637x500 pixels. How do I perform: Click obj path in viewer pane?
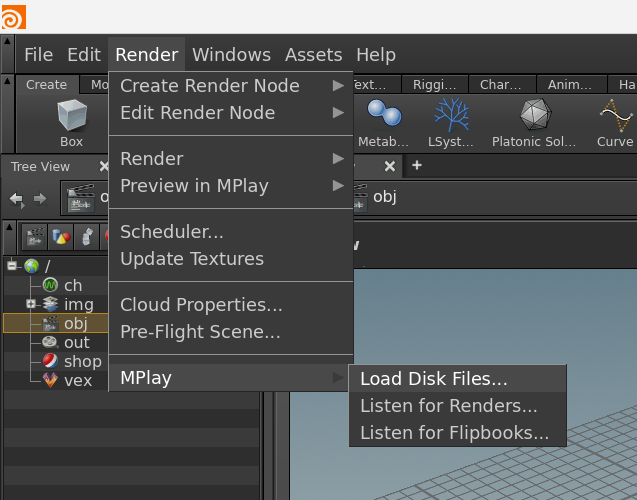(385, 197)
